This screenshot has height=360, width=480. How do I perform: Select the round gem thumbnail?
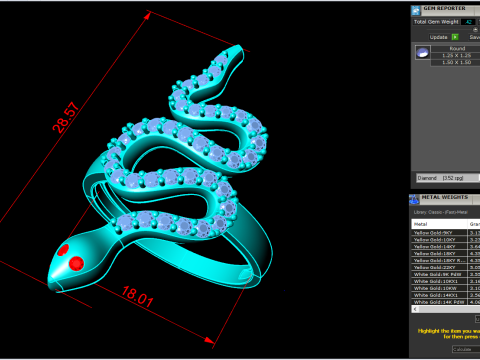[x=423, y=53]
